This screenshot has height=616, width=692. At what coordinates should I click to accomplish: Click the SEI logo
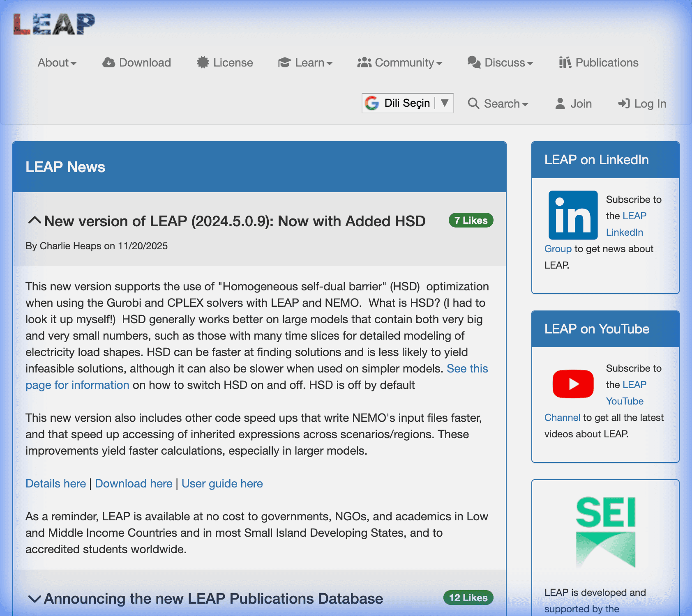pos(605,532)
